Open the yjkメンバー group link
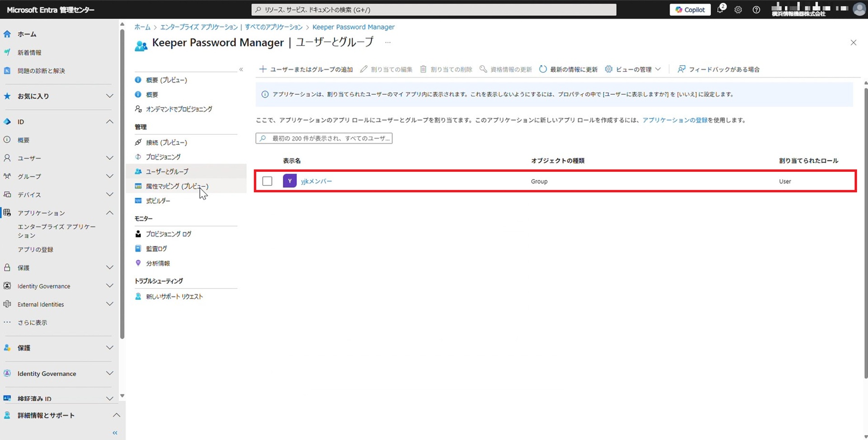The height and width of the screenshot is (440, 868). pyautogui.click(x=316, y=181)
